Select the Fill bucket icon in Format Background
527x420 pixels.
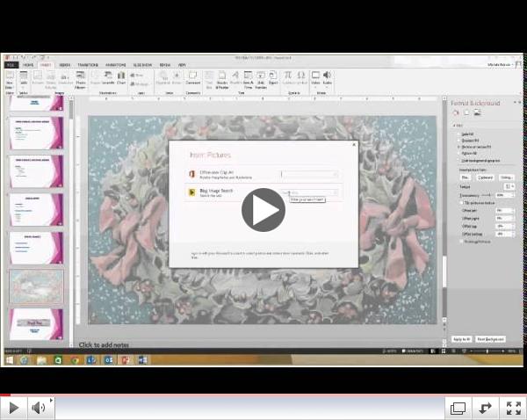456,113
